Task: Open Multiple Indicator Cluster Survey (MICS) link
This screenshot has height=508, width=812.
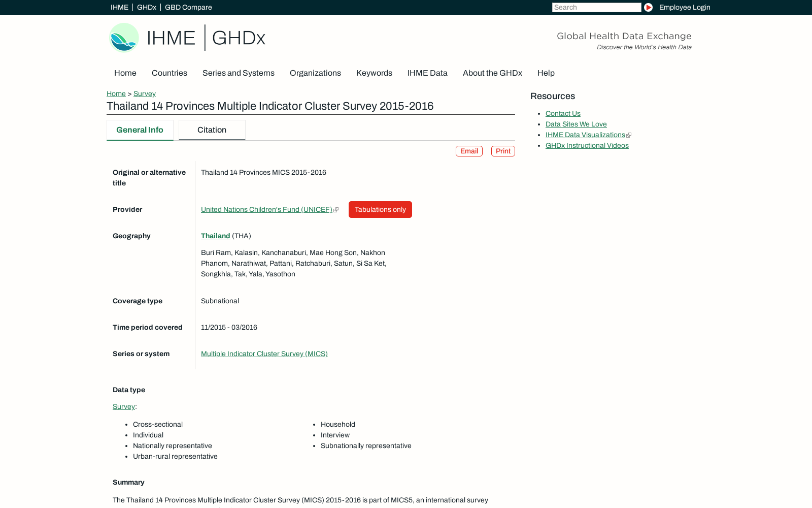Action: tap(264, 354)
